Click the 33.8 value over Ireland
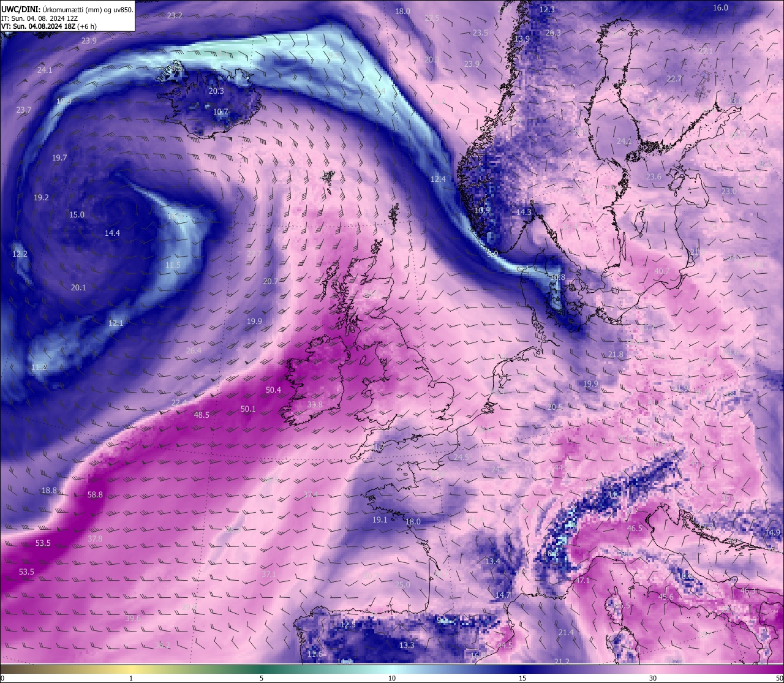This screenshot has height=683, width=784. (315, 404)
